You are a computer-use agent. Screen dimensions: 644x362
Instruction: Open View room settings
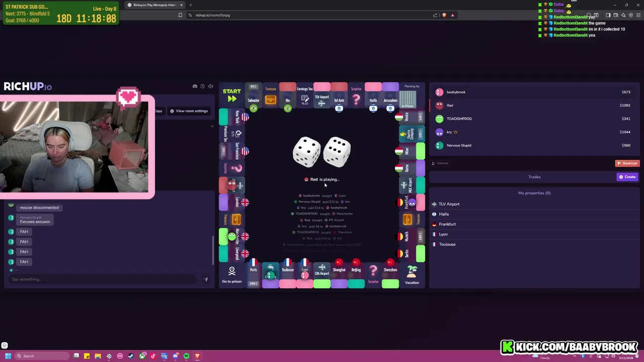(x=189, y=111)
